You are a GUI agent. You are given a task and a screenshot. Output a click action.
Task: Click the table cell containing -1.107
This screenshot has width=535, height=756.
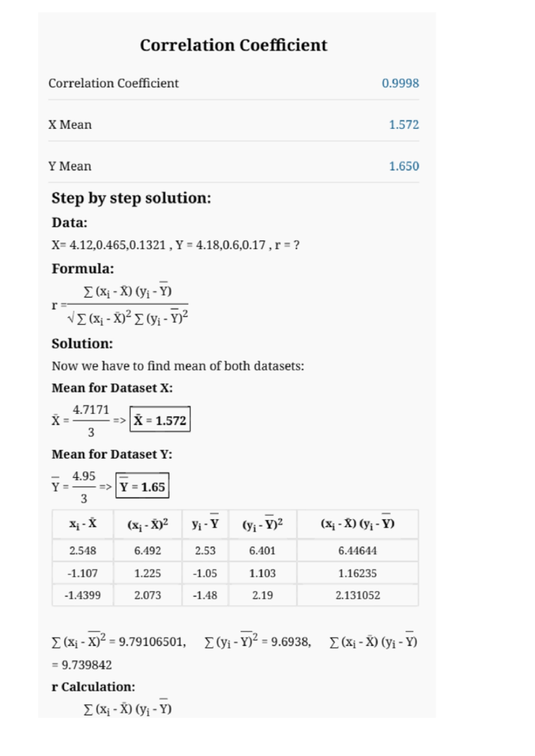(x=82, y=573)
